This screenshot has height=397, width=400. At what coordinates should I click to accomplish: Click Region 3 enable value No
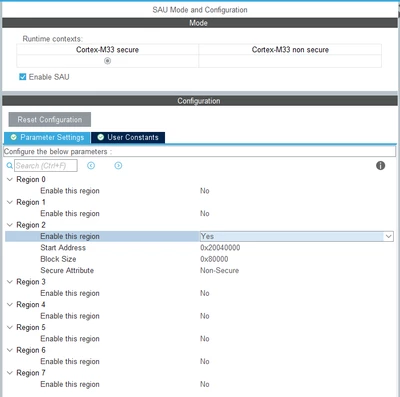click(205, 293)
